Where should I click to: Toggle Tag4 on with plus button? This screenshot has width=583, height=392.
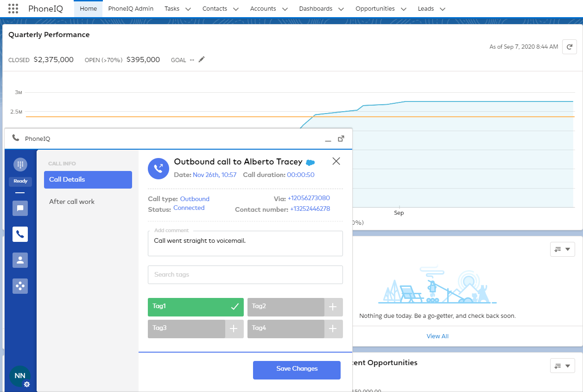(x=333, y=329)
